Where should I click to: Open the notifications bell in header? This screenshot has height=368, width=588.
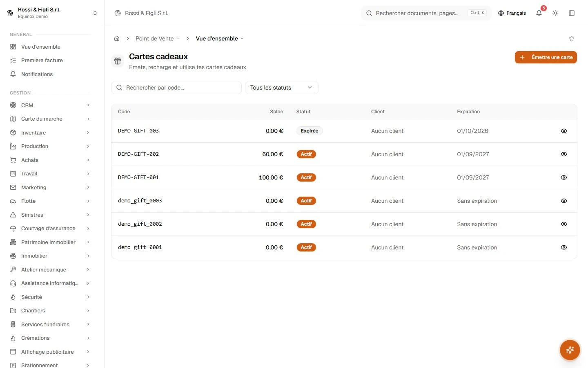(539, 13)
